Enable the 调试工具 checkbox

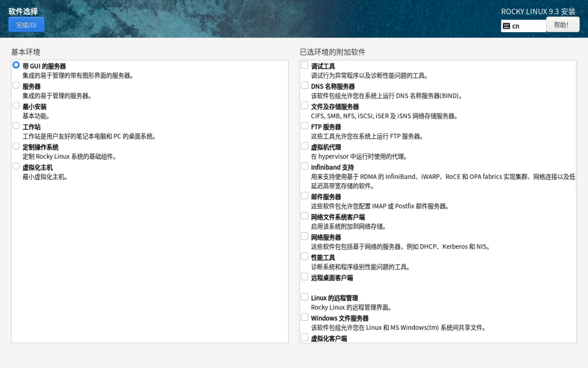[x=304, y=65]
